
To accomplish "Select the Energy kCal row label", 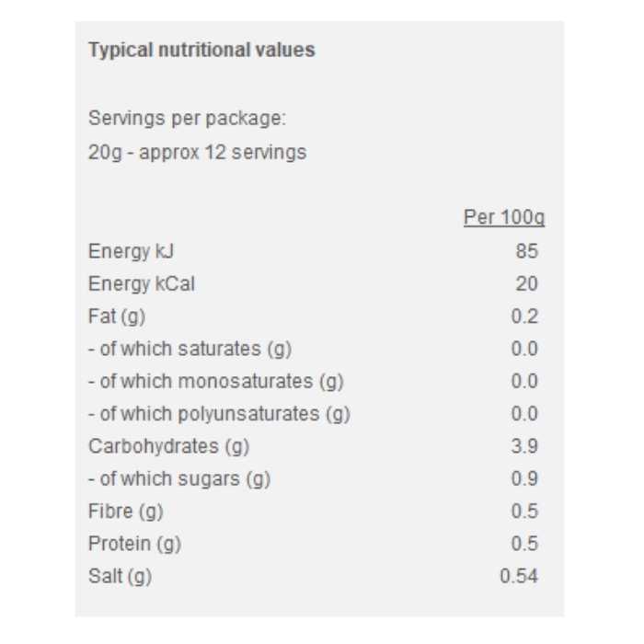I will (142, 284).
